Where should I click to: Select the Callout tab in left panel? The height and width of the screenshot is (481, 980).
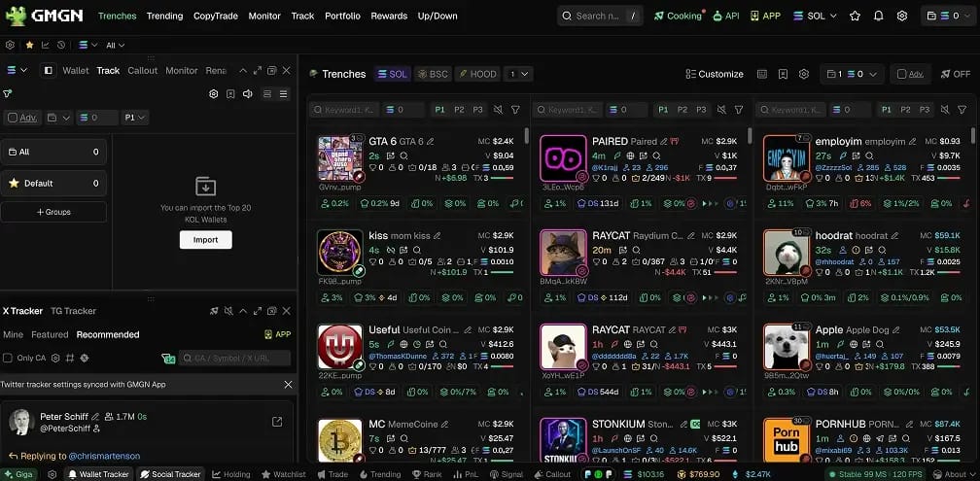coord(143,71)
